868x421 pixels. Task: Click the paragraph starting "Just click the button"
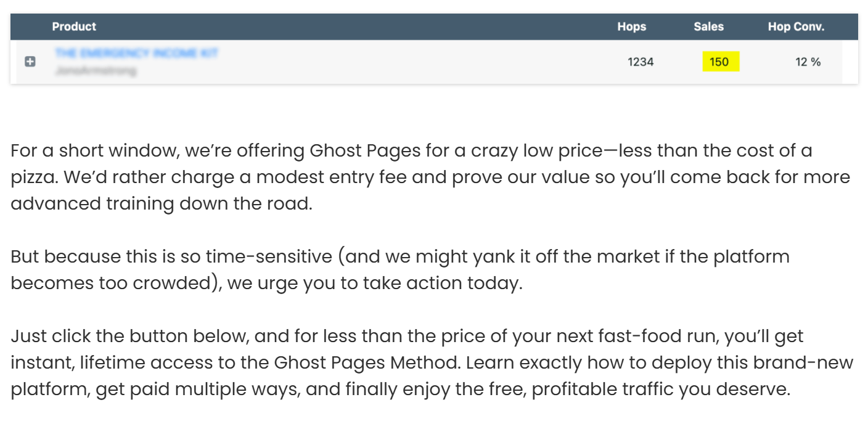tap(432, 363)
